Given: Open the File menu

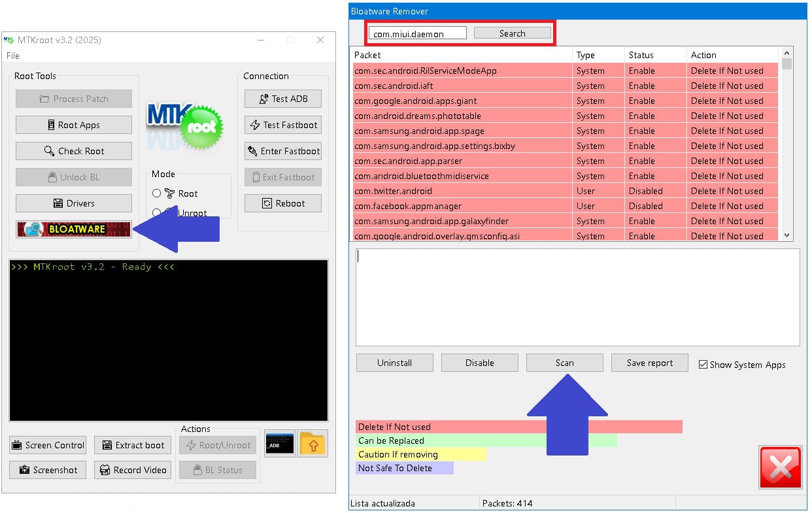Looking at the screenshot, I should click(x=13, y=56).
